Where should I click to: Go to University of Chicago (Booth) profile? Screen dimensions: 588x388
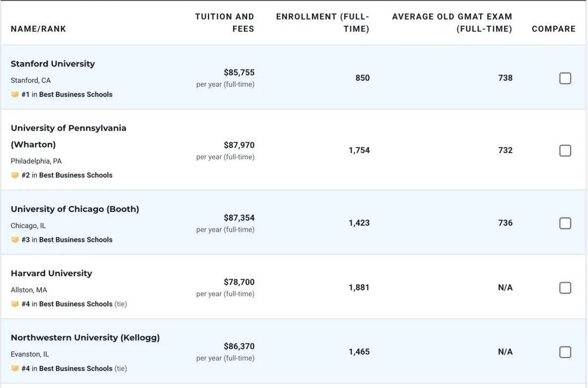75,209
